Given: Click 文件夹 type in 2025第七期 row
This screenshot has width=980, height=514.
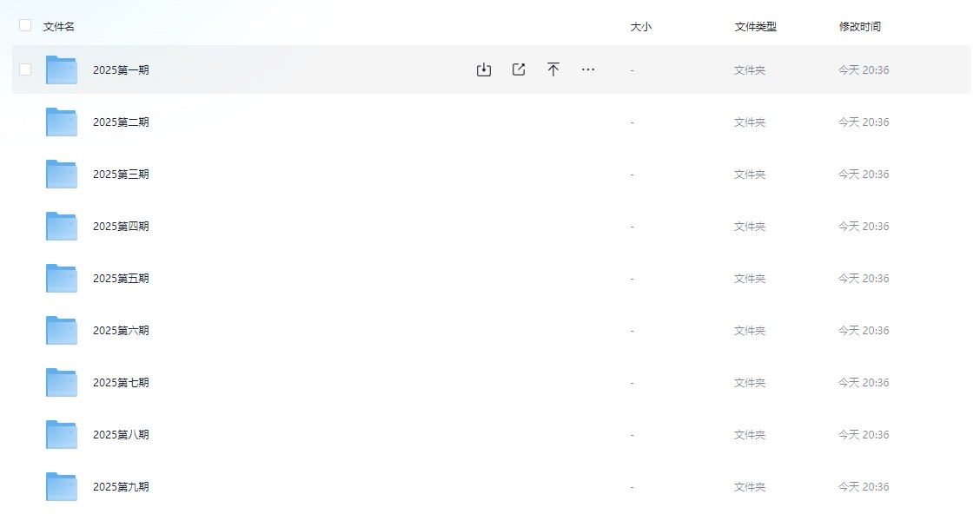Looking at the screenshot, I should (x=750, y=382).
